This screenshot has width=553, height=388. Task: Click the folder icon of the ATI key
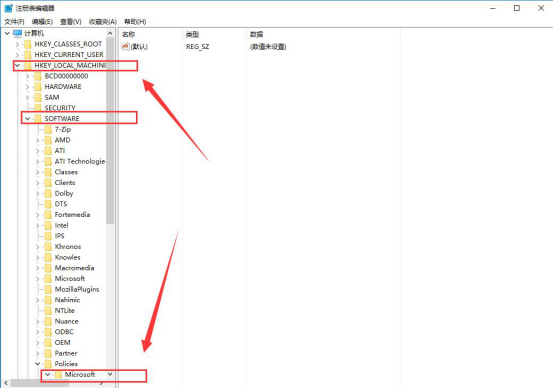click(x=48, y=151)
